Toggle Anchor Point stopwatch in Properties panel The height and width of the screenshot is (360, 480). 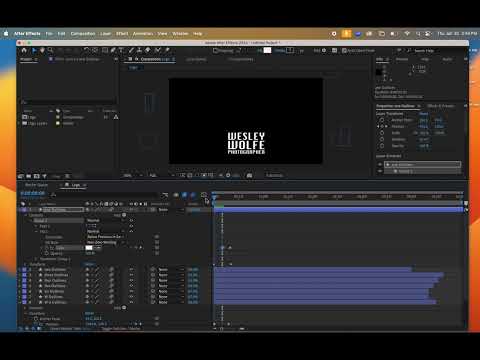pyautogui.click(x=382, y=120)
